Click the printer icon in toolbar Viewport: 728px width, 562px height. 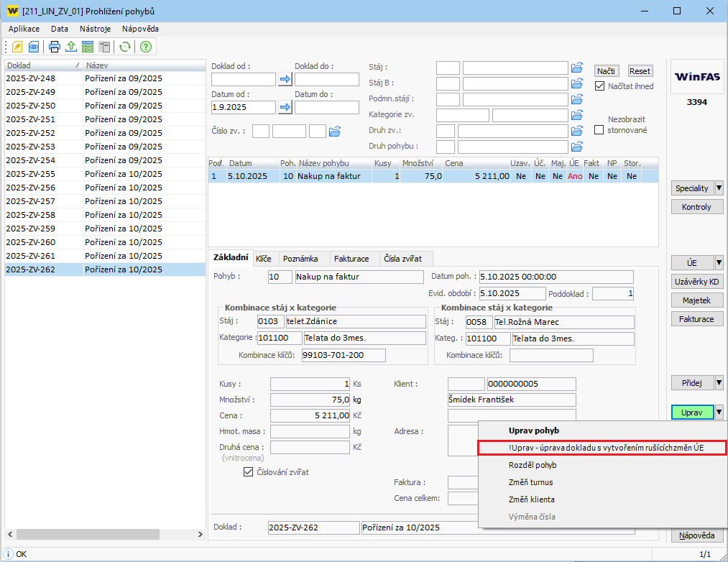coord(55,47)
